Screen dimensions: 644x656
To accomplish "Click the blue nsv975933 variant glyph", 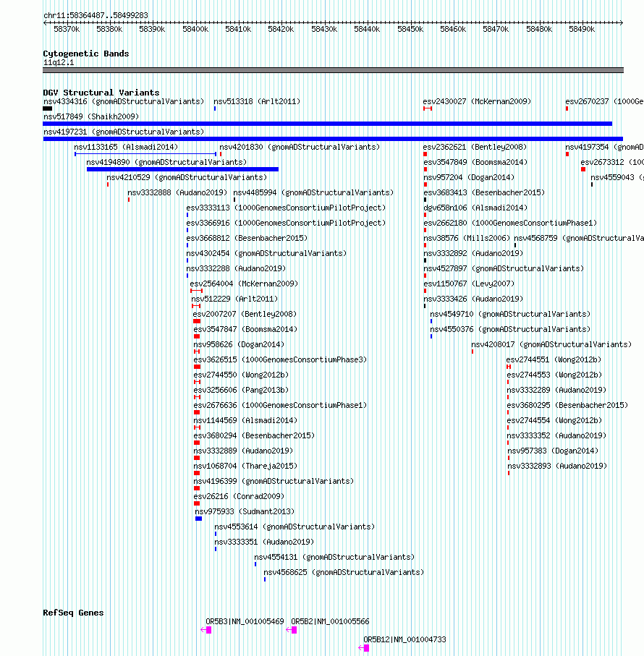I will 199,519.
